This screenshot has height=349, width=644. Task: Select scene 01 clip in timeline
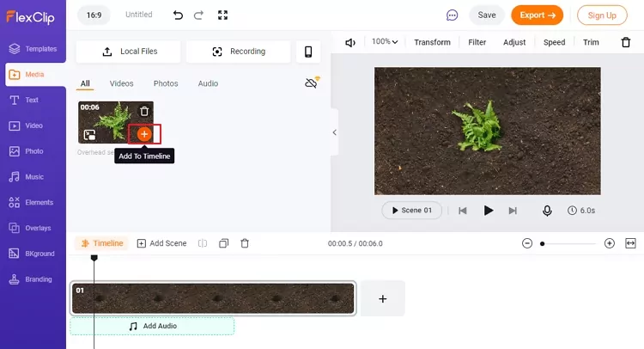(x=213, y=298)
